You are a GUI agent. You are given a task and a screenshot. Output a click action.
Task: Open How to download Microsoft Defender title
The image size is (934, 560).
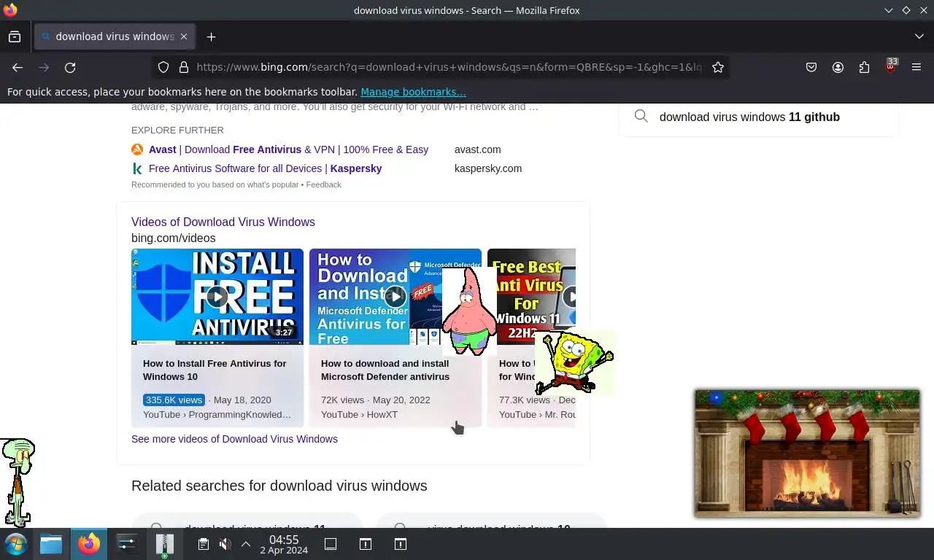385,370
